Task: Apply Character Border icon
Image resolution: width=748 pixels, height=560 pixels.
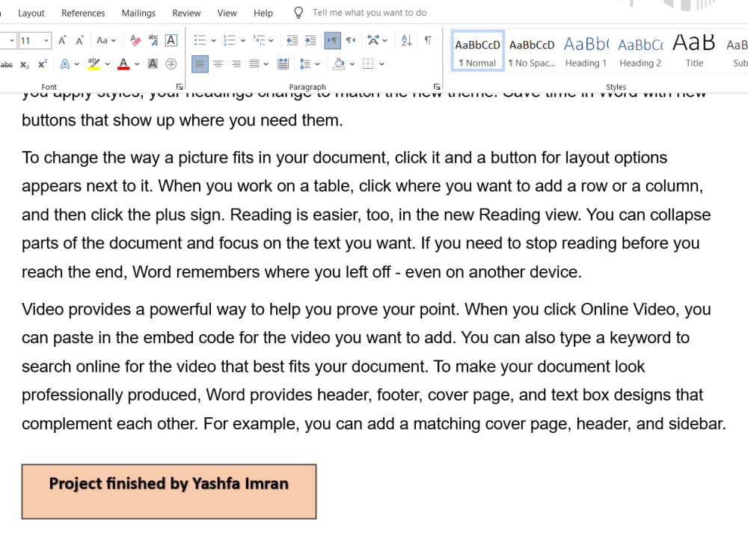Action: point(171,40)
